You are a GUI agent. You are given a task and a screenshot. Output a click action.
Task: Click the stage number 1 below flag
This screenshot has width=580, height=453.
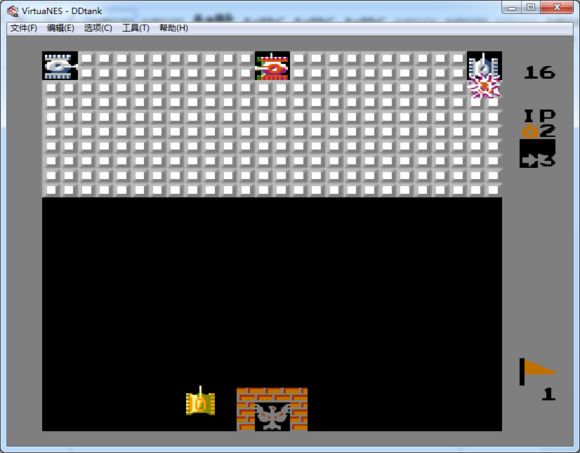[x=548, y=394]
